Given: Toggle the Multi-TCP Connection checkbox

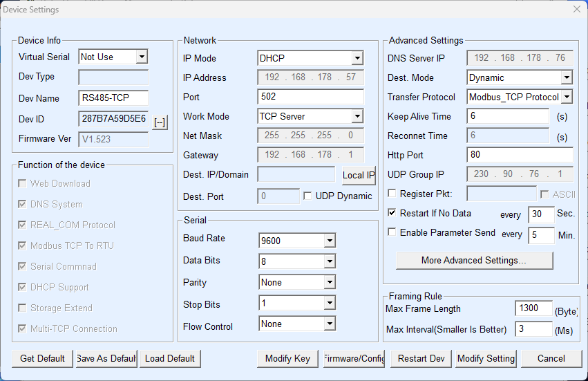Looking at the screenshot, I should [23, 328].
